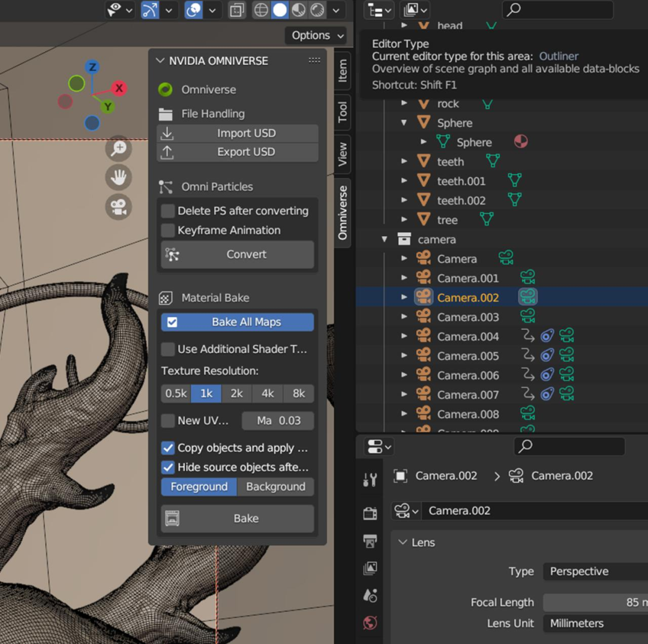Open the lens Type Perspective dropdown

click(x=596, y=571)
